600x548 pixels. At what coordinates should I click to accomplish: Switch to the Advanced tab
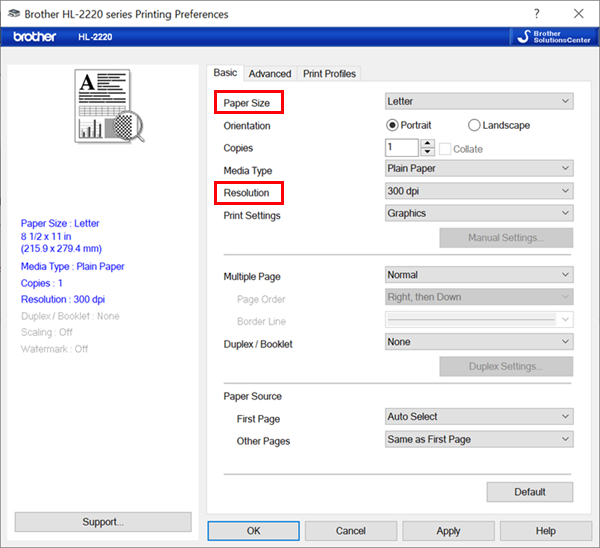coord(270,73)
